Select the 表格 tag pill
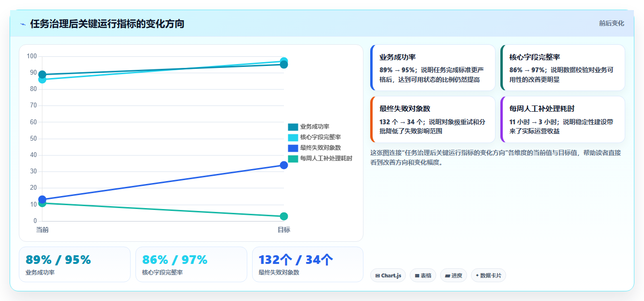Viewport: 644px width, 301px height. tap(423, 275)
